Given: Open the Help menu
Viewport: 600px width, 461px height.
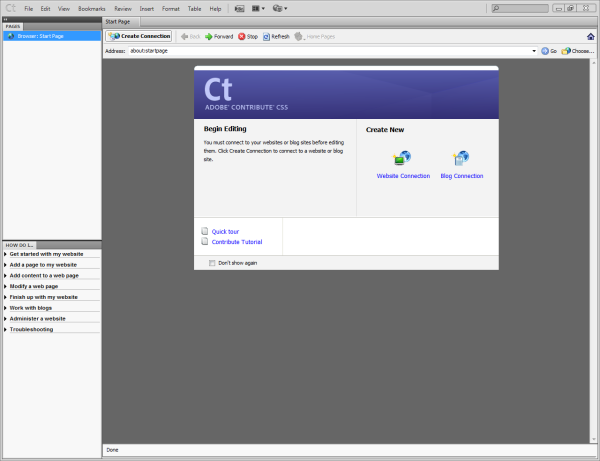Looking at the screenshot, I should [215, 8].
